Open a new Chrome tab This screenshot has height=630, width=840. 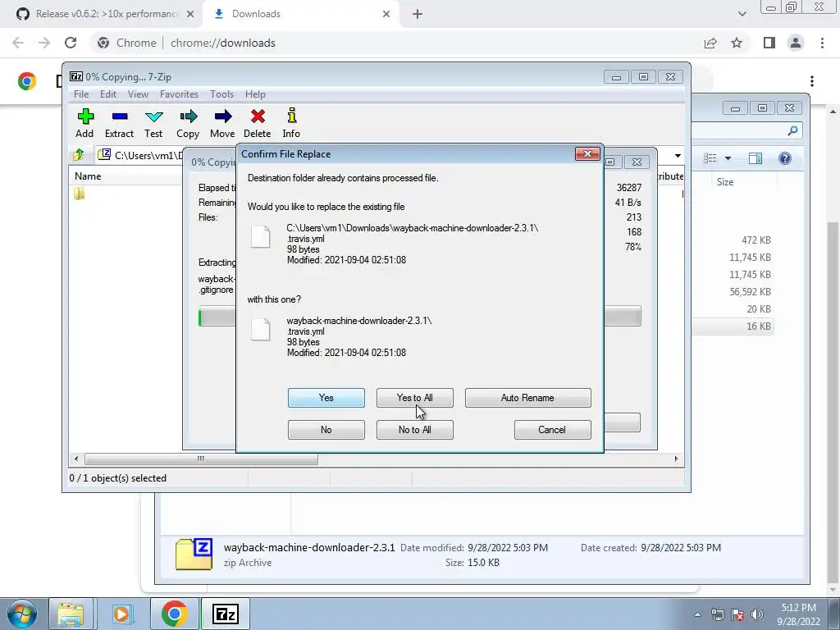coord(418,15)
